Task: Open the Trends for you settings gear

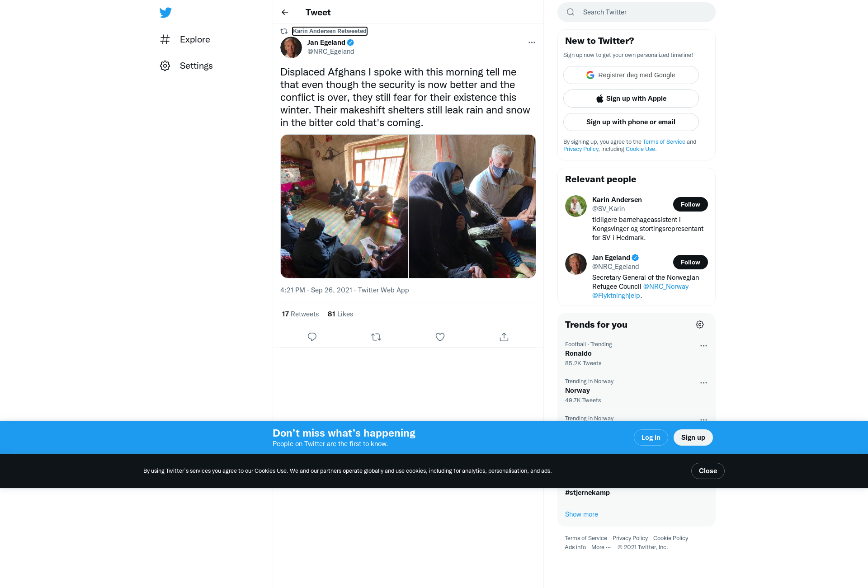Action: tap(700, 325)
